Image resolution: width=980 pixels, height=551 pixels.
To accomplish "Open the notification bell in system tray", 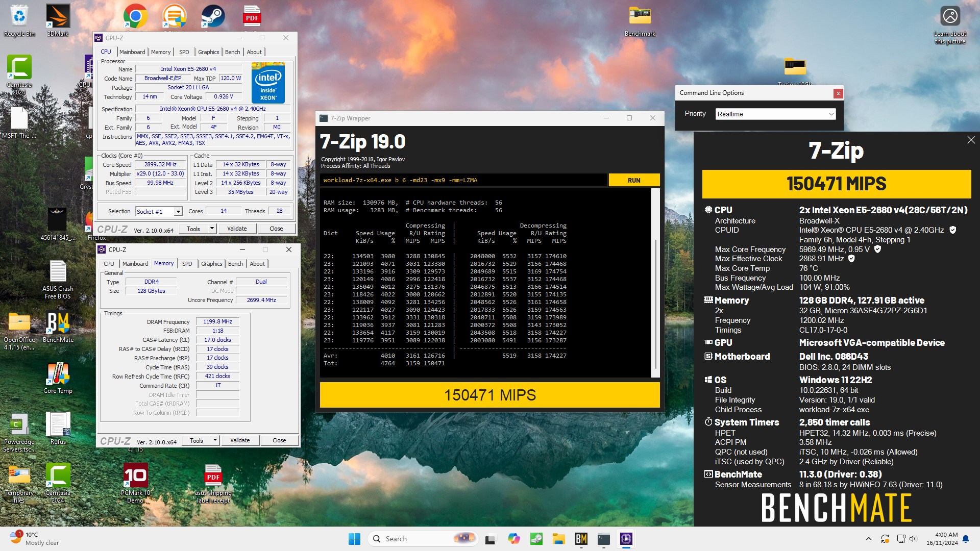I will tap(966, 539).
